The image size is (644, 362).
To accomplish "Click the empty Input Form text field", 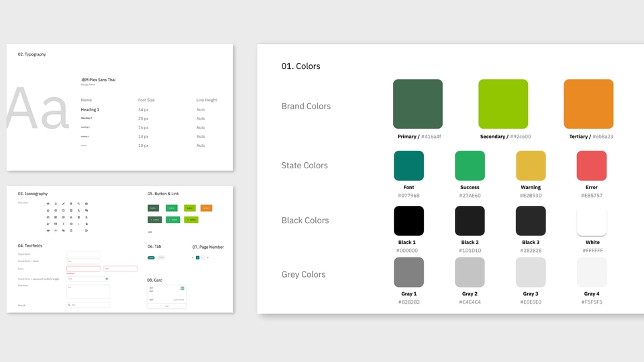I will tap(83, 254).
